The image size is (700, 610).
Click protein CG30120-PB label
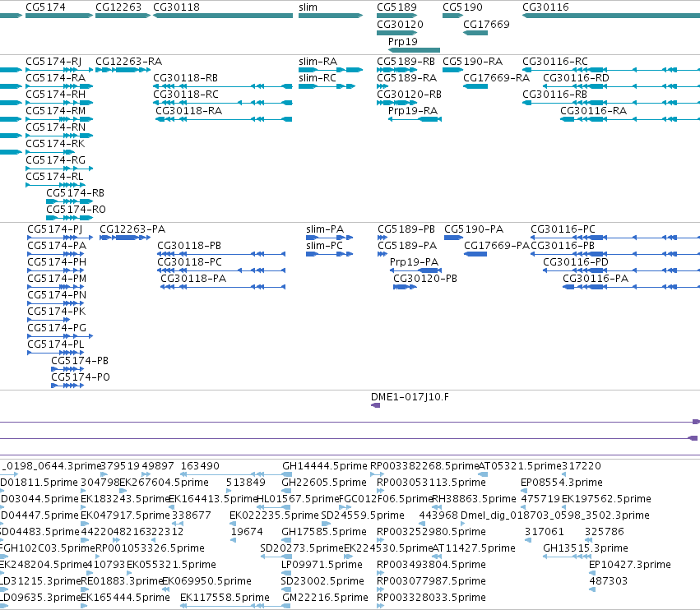[425, 279]
